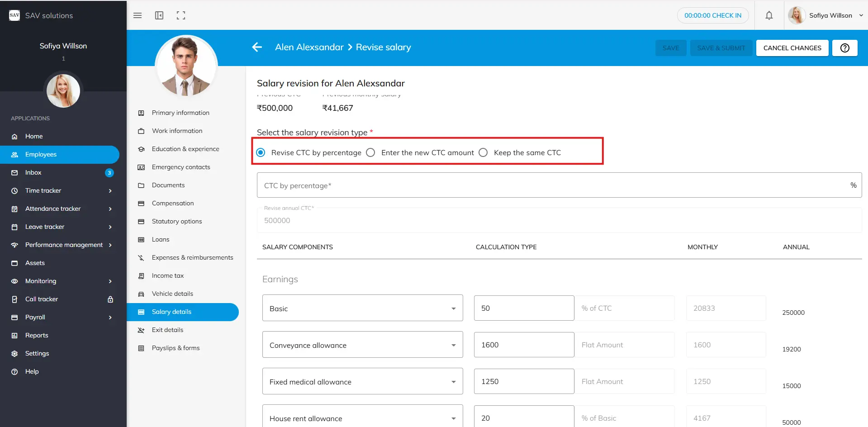Go to Payslips & forms
Viewport: 868px width, 427px height.
[175, 348]
